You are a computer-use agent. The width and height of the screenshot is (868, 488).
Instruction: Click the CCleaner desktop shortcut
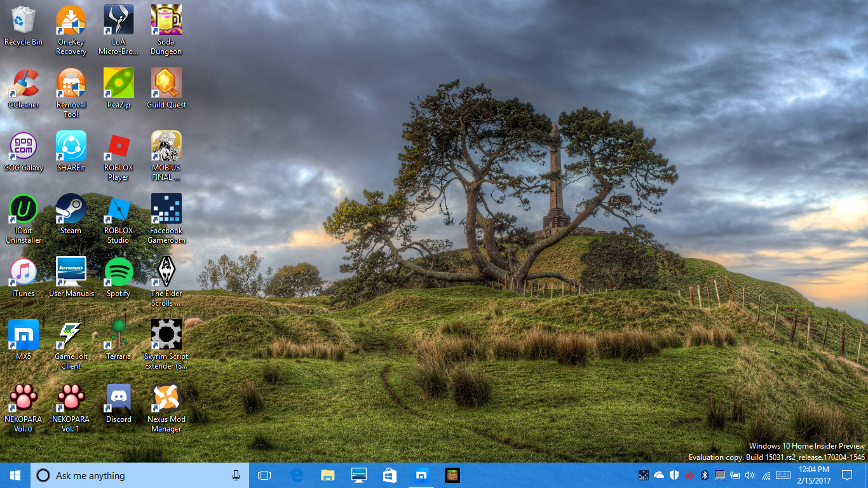point(24,84)
